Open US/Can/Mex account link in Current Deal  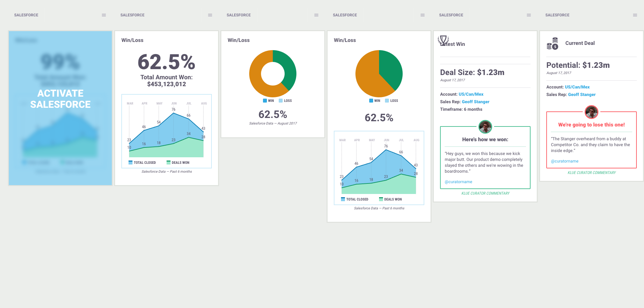(577, 87)
